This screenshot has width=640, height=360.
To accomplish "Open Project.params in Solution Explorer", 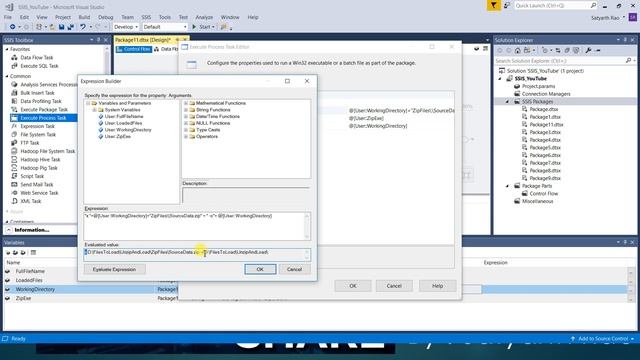I will click(x=538, y=86).
